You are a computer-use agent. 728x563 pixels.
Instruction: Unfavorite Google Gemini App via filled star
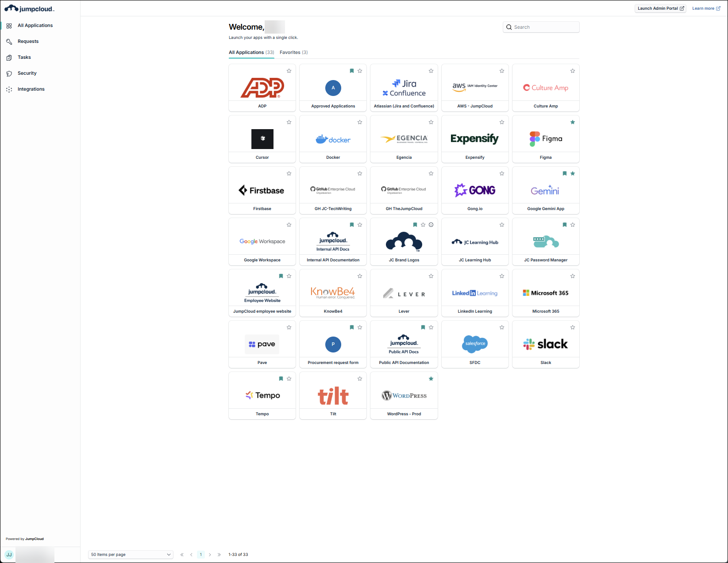573,173
